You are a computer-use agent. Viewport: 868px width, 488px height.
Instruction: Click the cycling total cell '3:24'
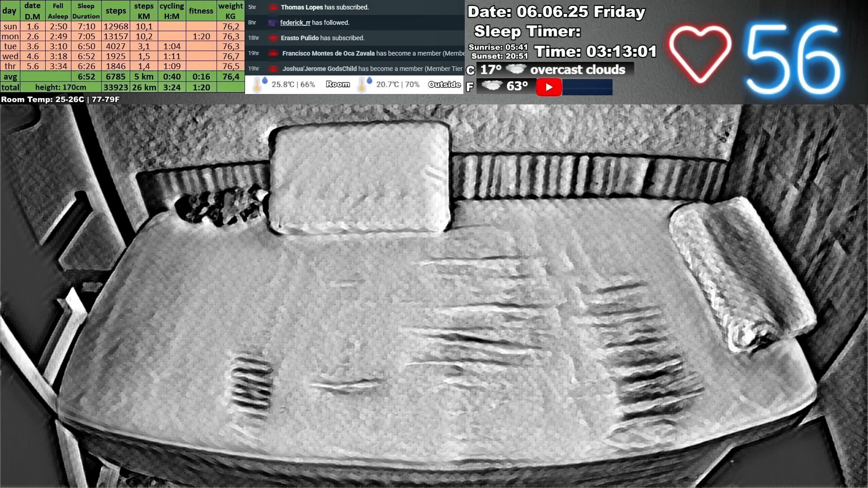(x=172, y=87)
